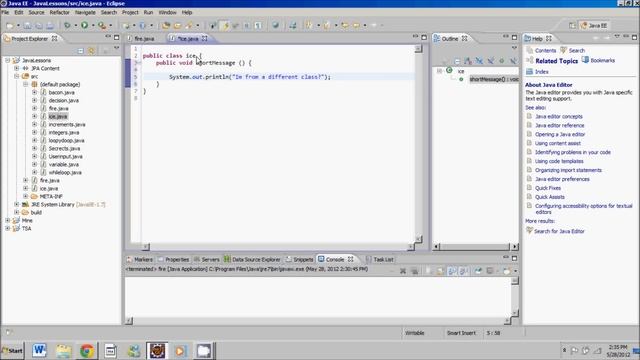Maximize the Console view panel
Viewport: 640px width, 360px height.
(x=514, y=258)
